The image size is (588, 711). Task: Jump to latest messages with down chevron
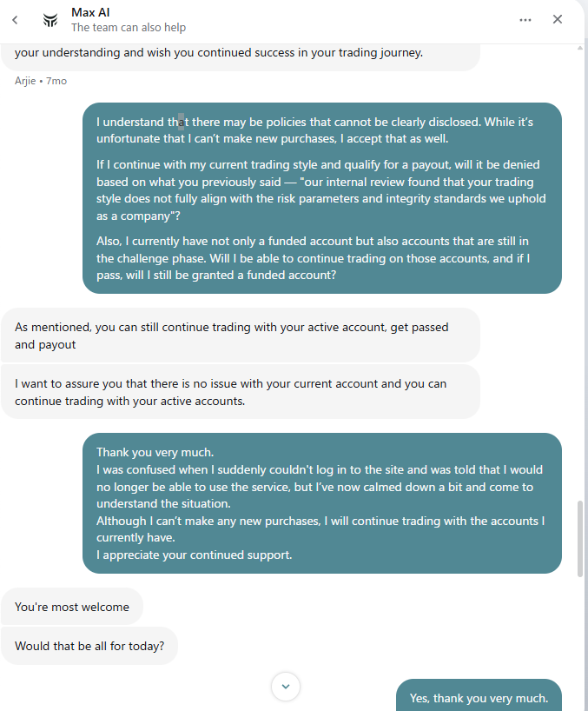click(x=285, y=687)
